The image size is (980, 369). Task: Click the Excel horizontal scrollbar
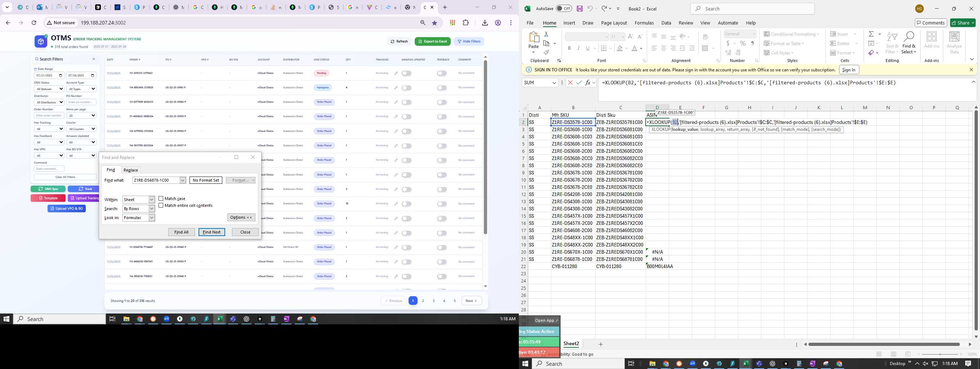pos(884,344)
